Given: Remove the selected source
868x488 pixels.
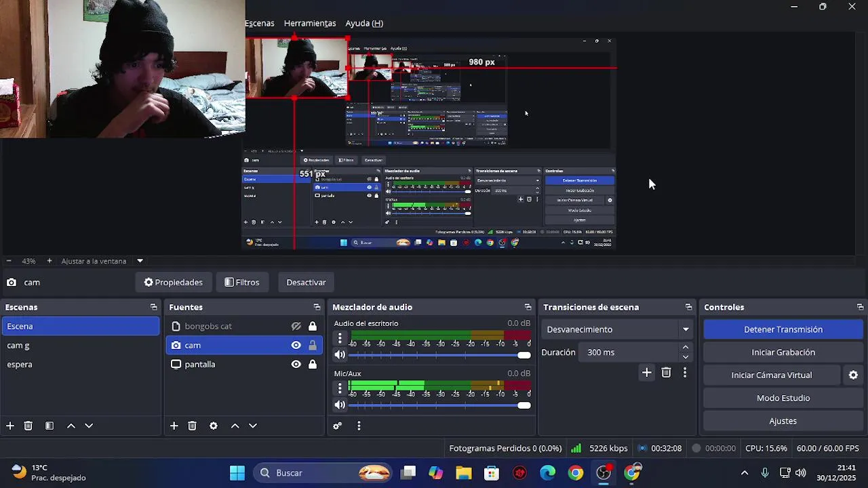Looking at the screenshot, I should pyautogui.click(x=192, y=426).
